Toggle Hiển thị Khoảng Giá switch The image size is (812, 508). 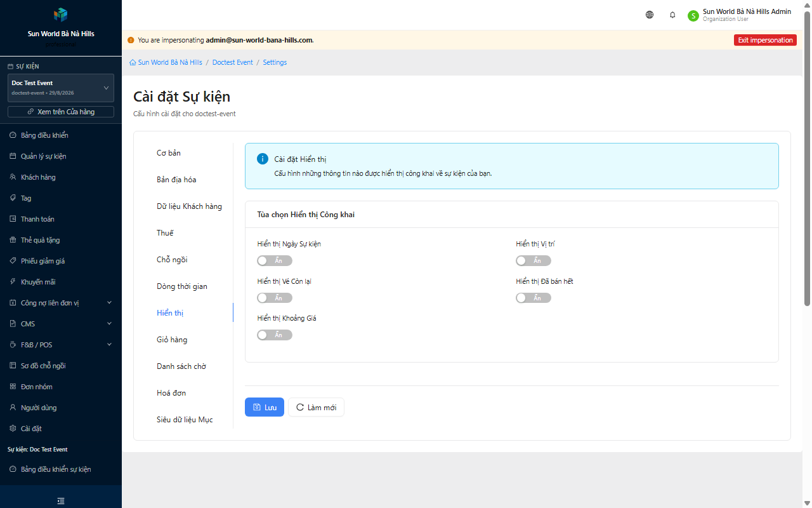tap(275, 335)
